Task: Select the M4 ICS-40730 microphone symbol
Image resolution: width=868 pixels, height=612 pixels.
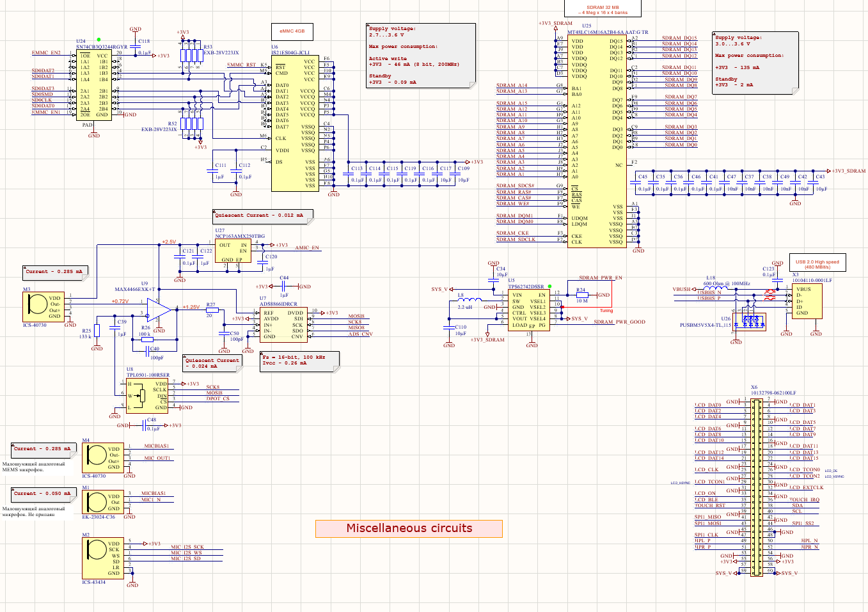Action: click(x=103, y=458)
